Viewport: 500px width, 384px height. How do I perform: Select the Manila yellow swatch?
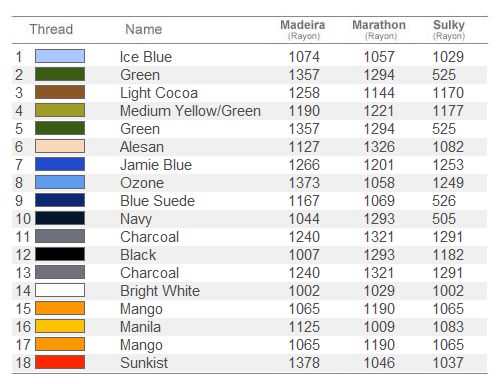[x=60, y=326]
